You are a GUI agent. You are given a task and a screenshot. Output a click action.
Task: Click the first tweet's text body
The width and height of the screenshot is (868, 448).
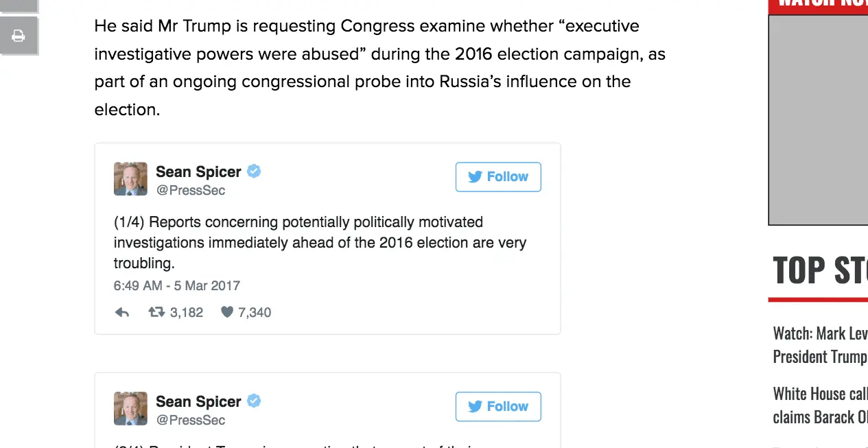tap(320, 242)
